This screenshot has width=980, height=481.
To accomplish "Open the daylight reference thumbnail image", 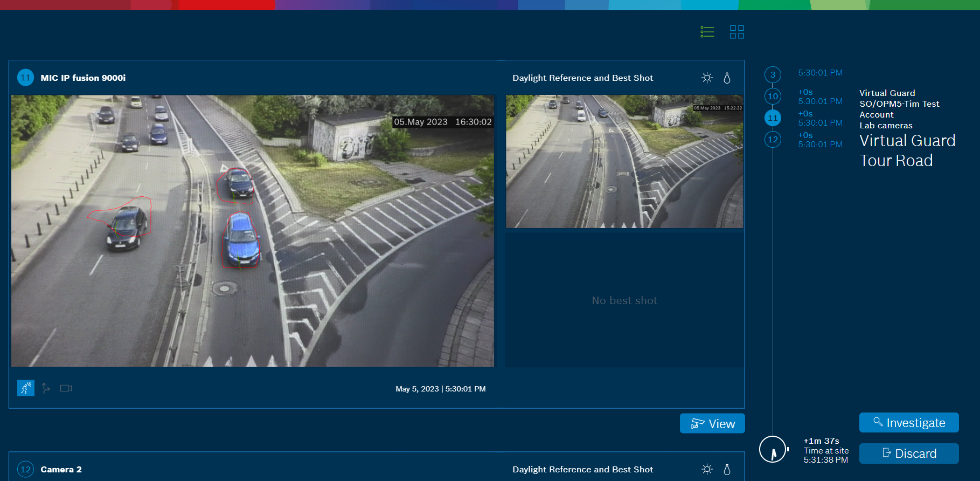I will click(624, 161).
